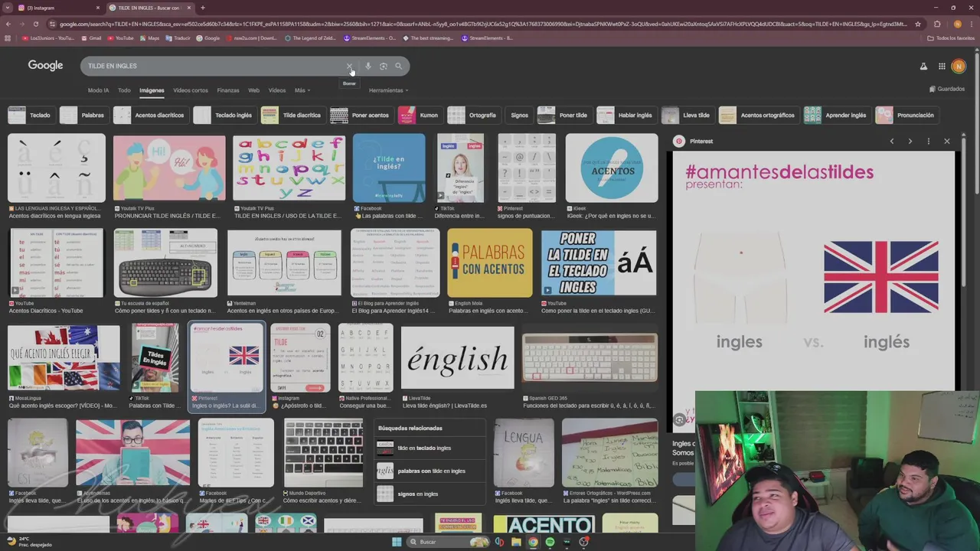
Task: Click the Pinterest source icon in preview
Action: pyautogui.click(x=679, y=142)
